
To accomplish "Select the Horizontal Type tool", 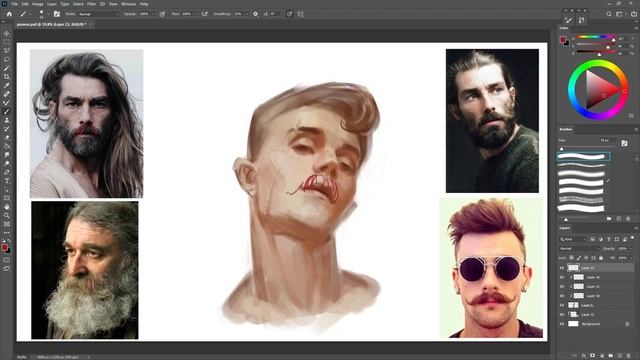I will tap(7, 181).
